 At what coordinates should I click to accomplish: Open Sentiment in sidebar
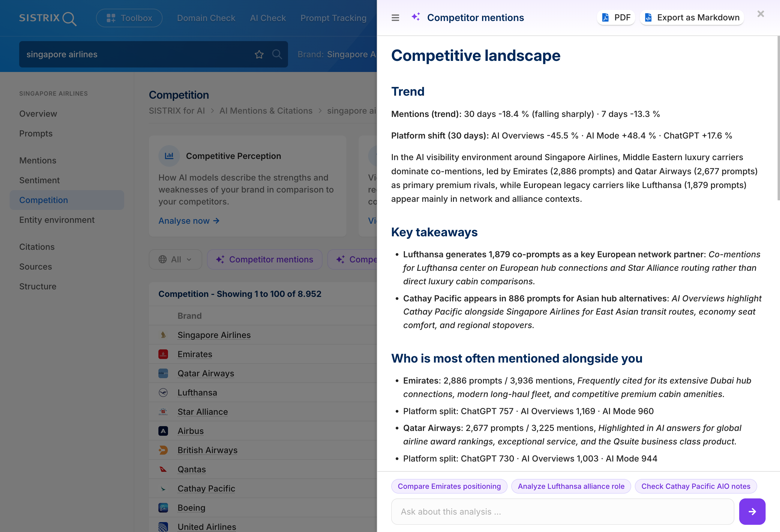(39, 180)
